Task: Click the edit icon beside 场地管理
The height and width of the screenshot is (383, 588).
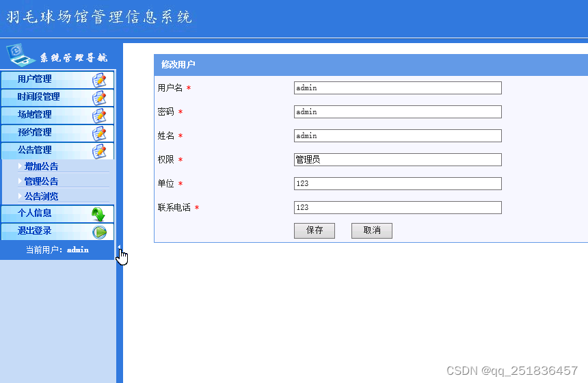Action: (99, 115)
